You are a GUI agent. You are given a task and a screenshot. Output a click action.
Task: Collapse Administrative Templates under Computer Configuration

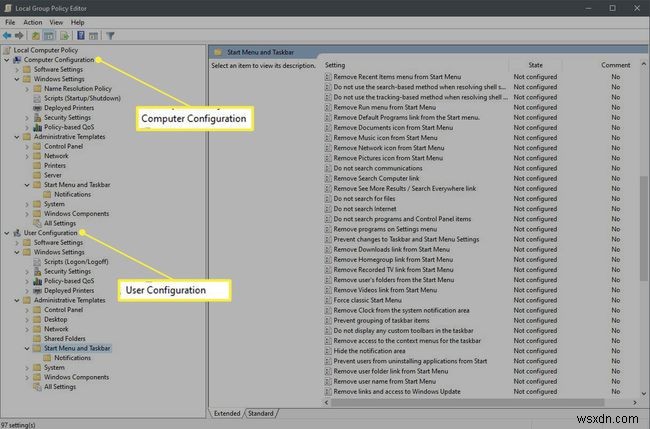pyautogui.click(x=17, y=137)
